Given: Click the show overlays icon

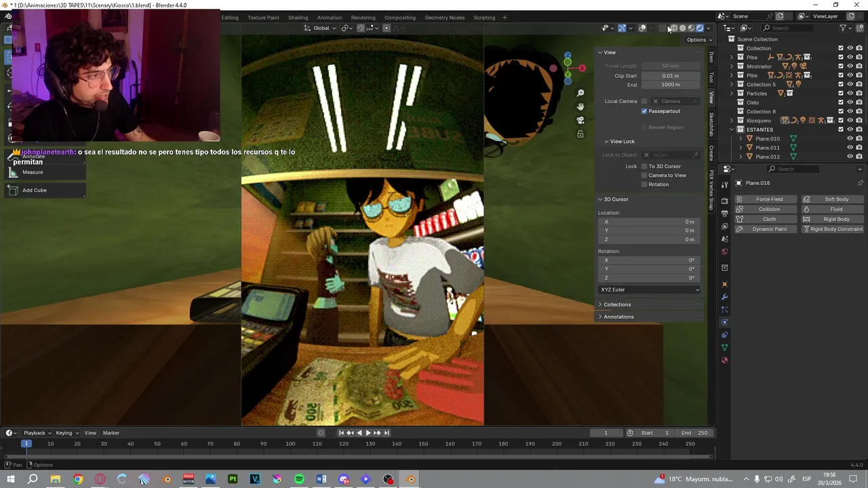Looking at the screenshot, I should 642,28.
